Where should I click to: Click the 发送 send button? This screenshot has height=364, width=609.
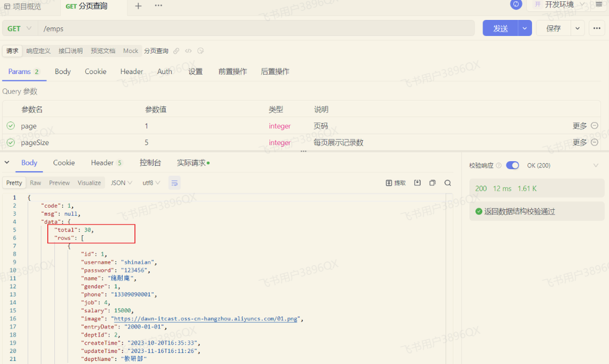coord(500,29)
